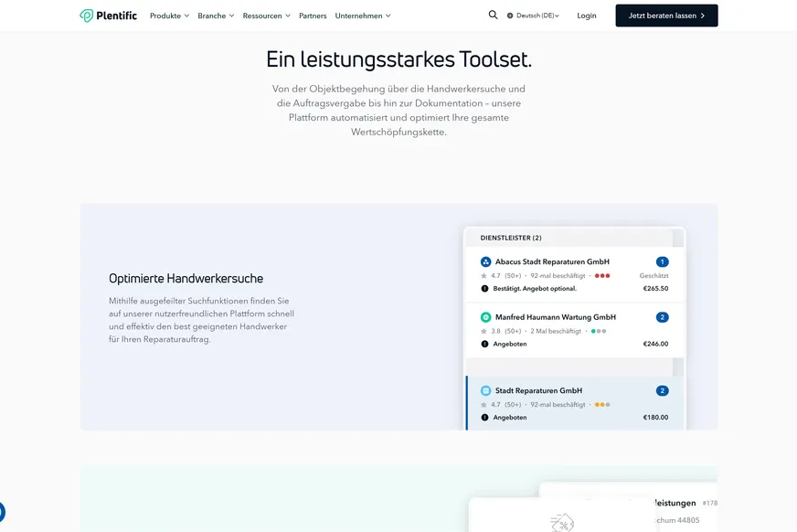Click the info icon next to 'Bestätigt. Angebot optional.'
Screen dimensions: 797x532
point(486,288)
